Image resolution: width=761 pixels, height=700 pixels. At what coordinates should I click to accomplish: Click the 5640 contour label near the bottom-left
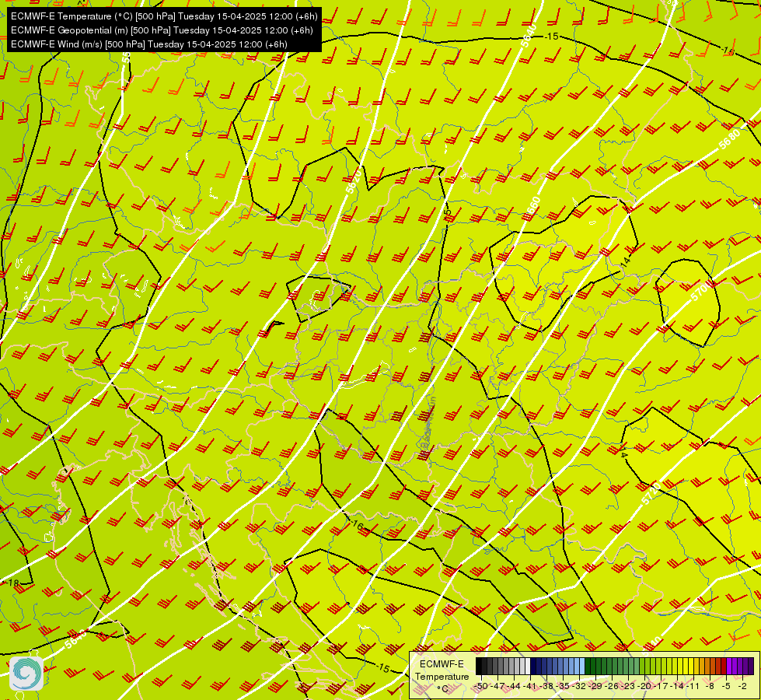(x=75, y=639)
